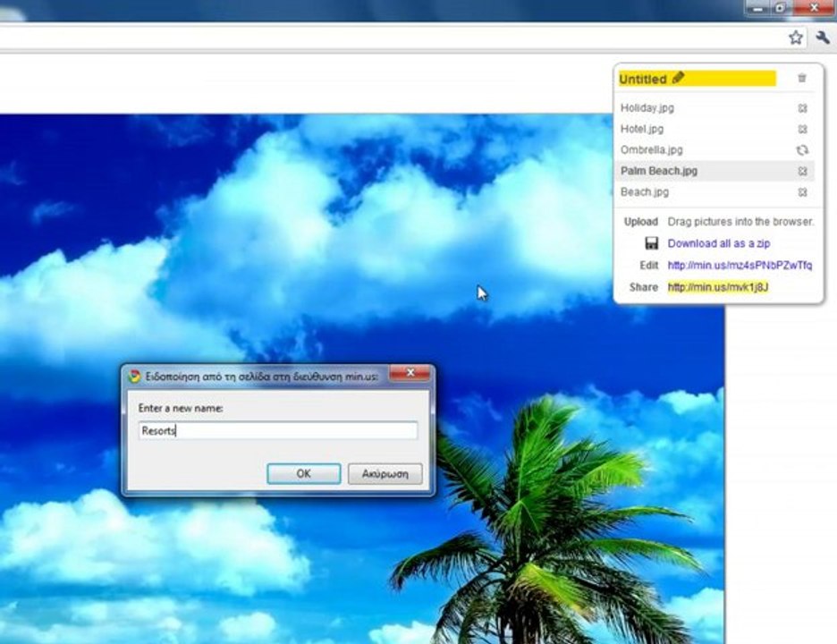
Task: Bookmark page with the star icon
Action: pyautogui.click(x=795, y=38)
